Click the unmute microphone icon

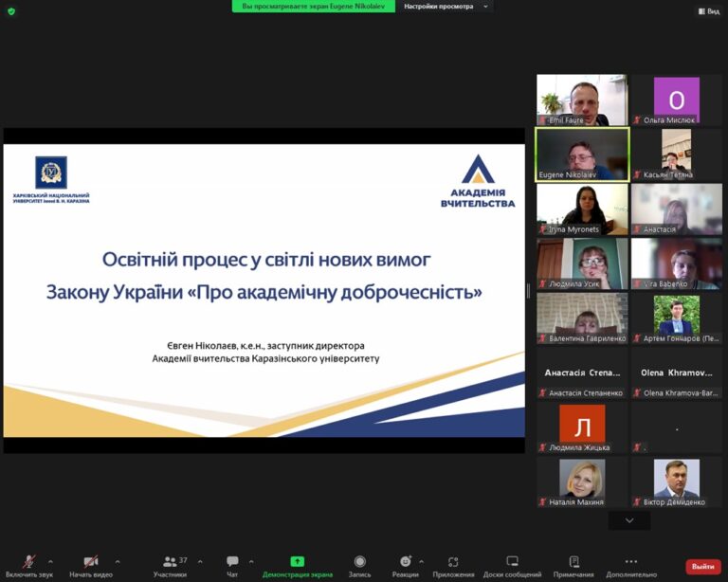[29, 561]
